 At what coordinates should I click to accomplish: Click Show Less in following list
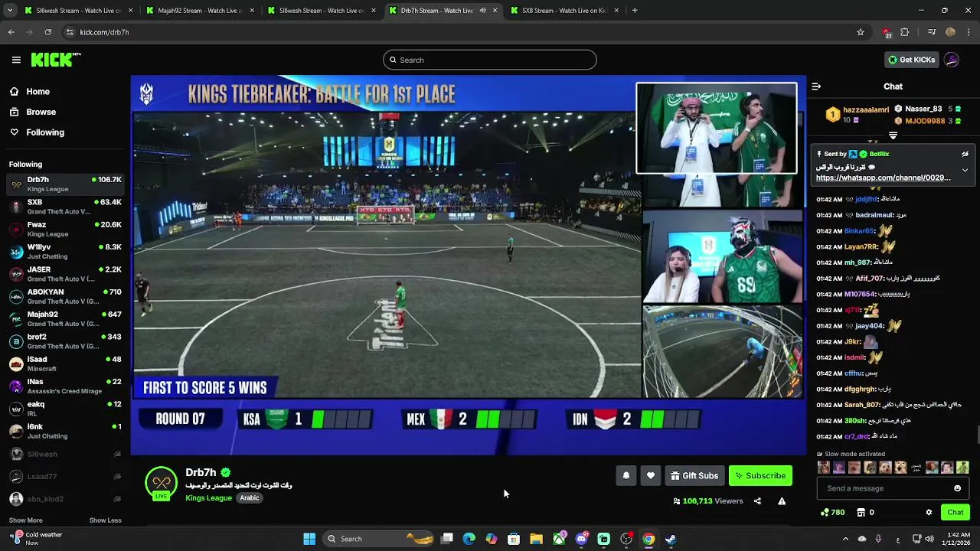tap(105, 520)
